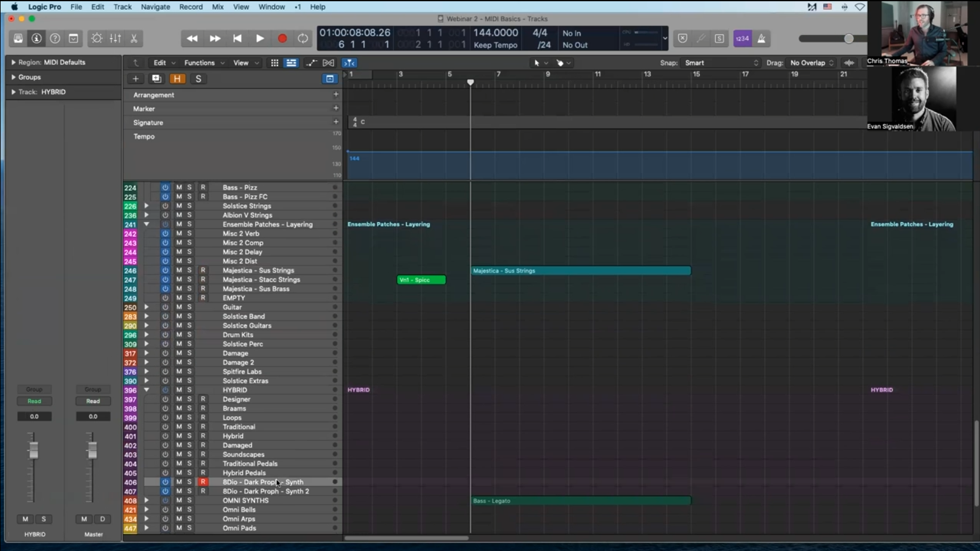Image resolution: width=980 pixels, height=551 pixels.
Task: Expand the Solstice Strings track stack
Action: click(x=147, y=206)
